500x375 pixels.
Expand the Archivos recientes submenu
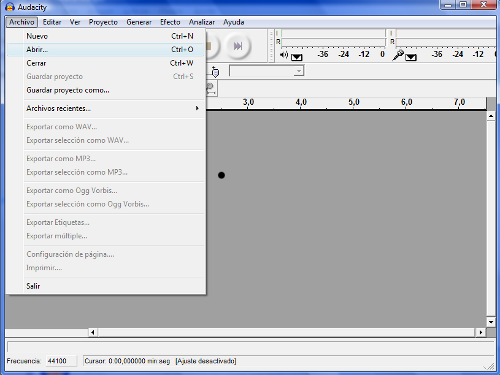(x=106, y=108)
